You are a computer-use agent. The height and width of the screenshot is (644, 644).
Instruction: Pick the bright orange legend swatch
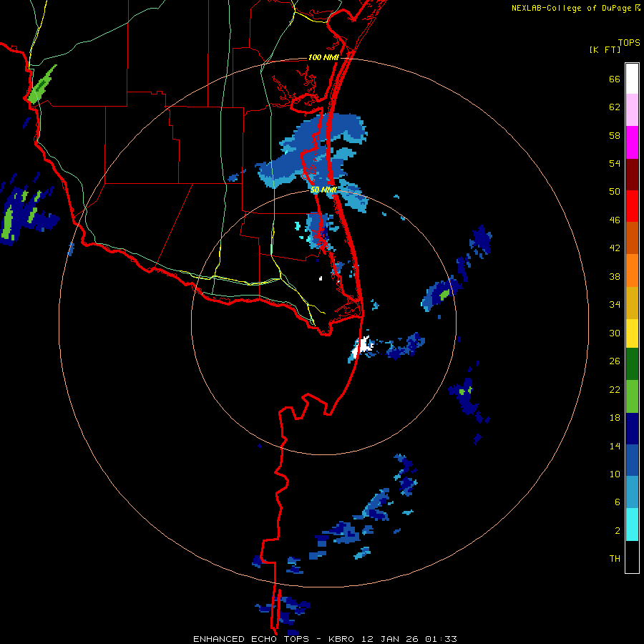(632, 270)
